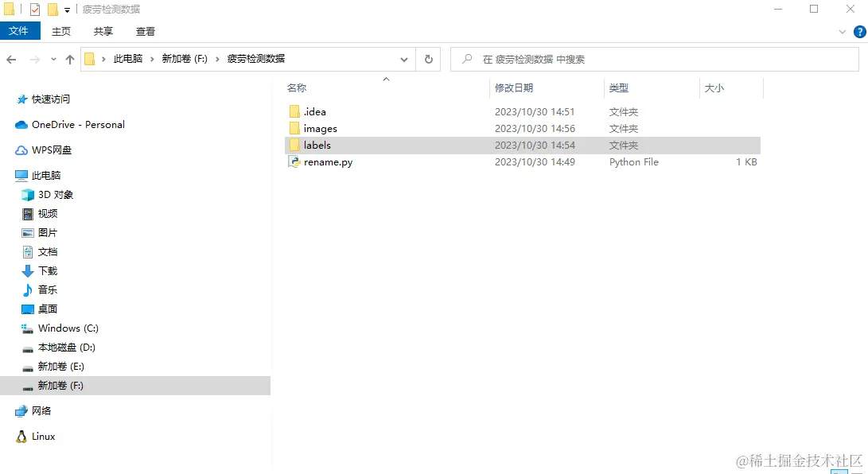Expand the ribbon with the chevron
This screenshot has height=474, width=868.
(x=843, y=32)
